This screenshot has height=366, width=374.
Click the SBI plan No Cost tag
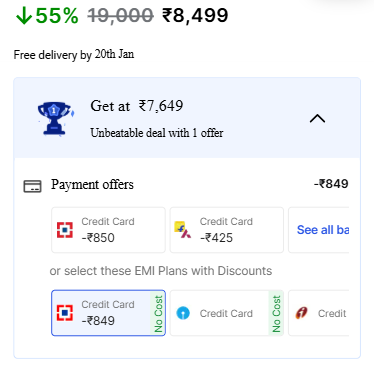(x=276, y=313)
